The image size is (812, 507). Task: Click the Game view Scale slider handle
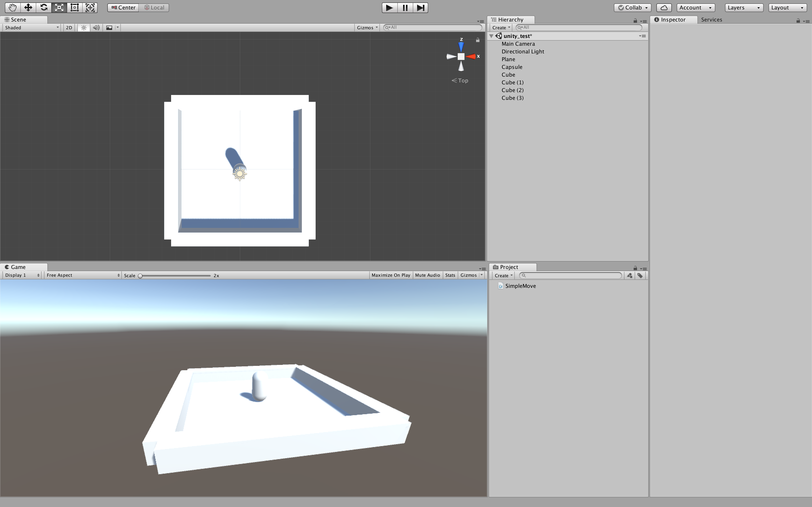coord(140,276)
